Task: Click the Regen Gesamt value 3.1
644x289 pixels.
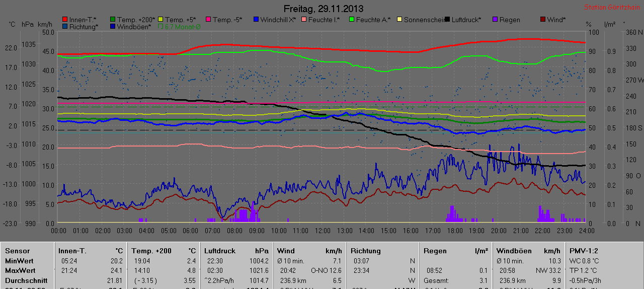Action: click(484, 280)
